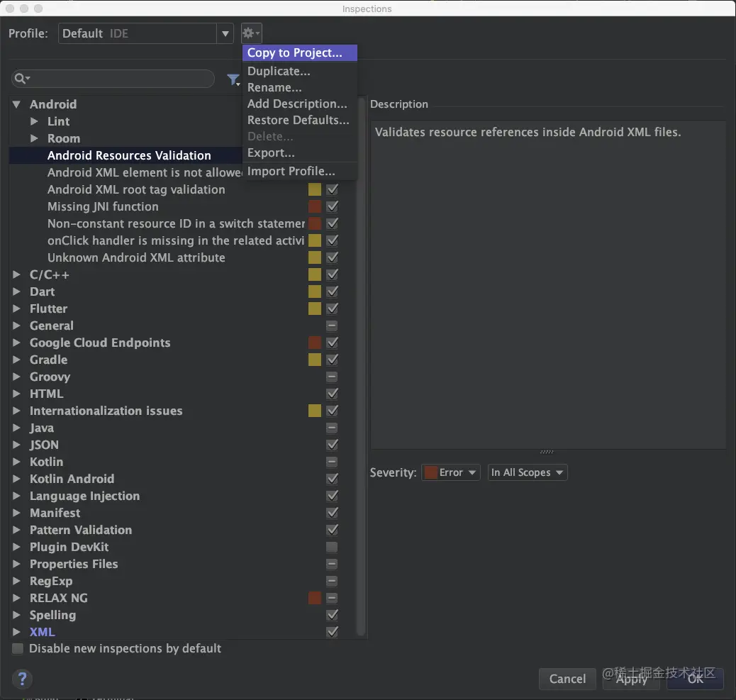
Task: Toggle the Gradle inspections checkbox
Action: (332, 360)
